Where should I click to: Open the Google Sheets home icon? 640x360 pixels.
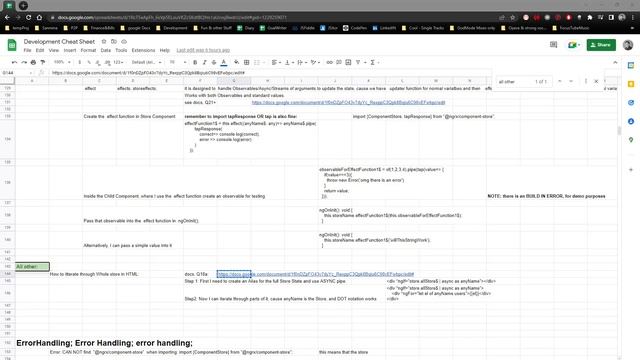(x=12, y=45)
